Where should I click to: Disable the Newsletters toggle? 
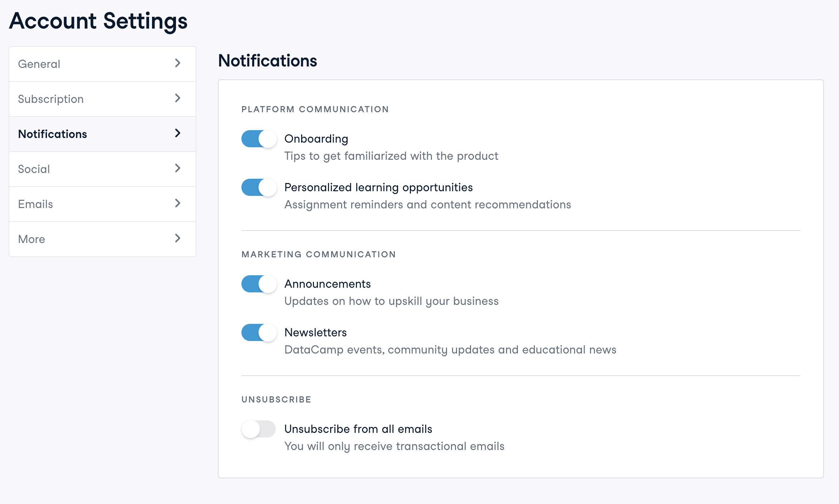point(259,333)
